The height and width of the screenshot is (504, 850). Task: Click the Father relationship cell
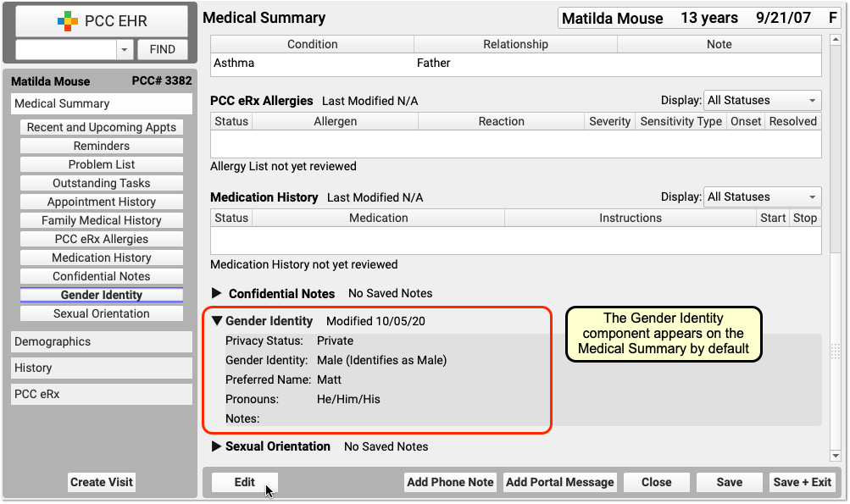tap(433, 63)
